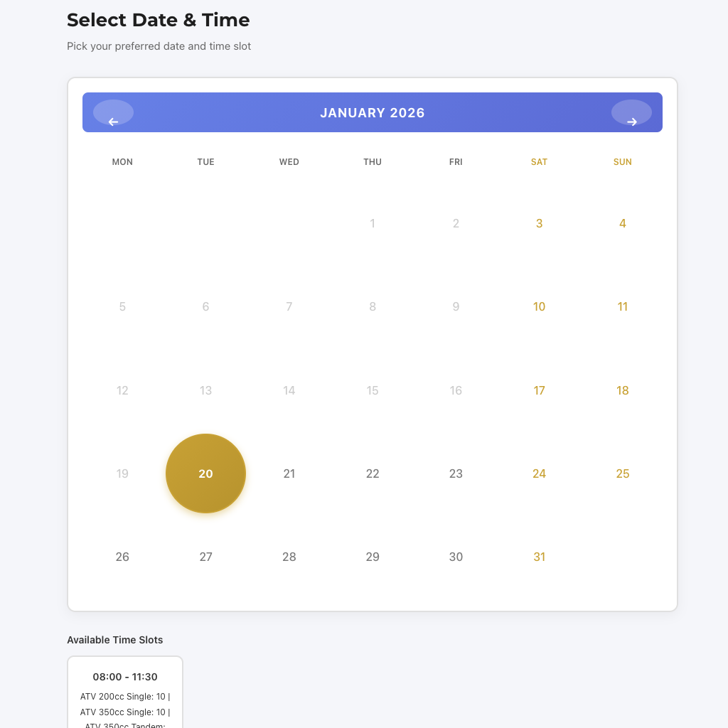Click Saturday January 17 date
This screenshot has width=728, height=728.
tap(540, 390)
